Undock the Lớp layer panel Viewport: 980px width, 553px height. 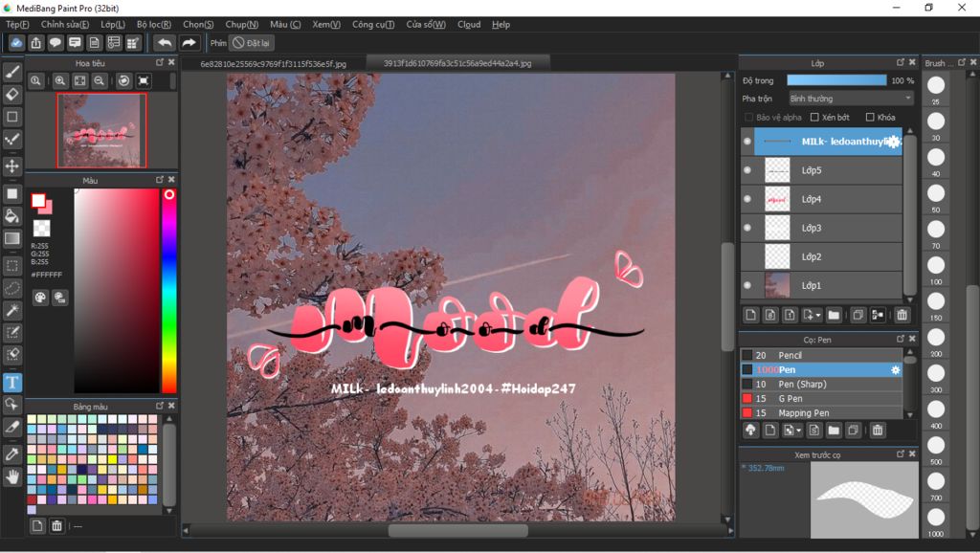click(900, 62)
